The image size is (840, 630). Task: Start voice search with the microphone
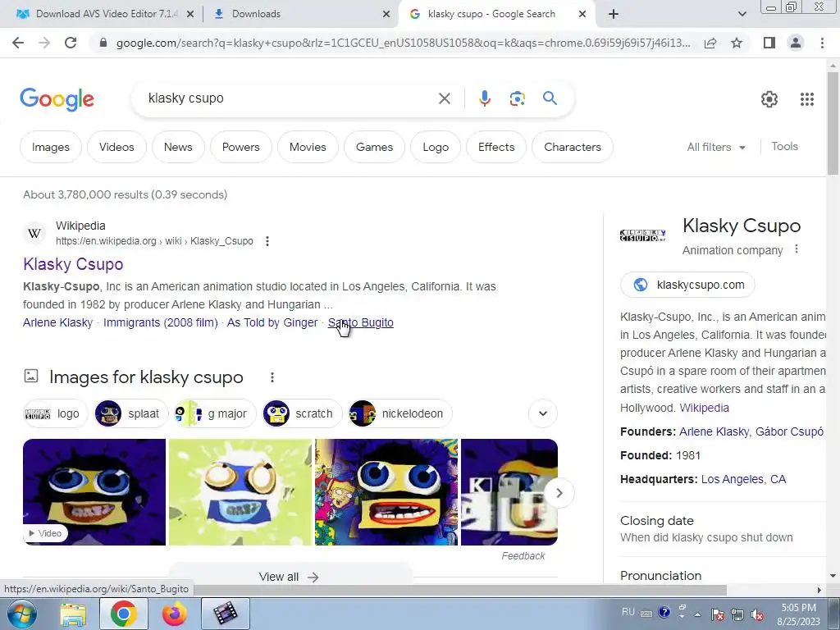[x=484, y=98]
